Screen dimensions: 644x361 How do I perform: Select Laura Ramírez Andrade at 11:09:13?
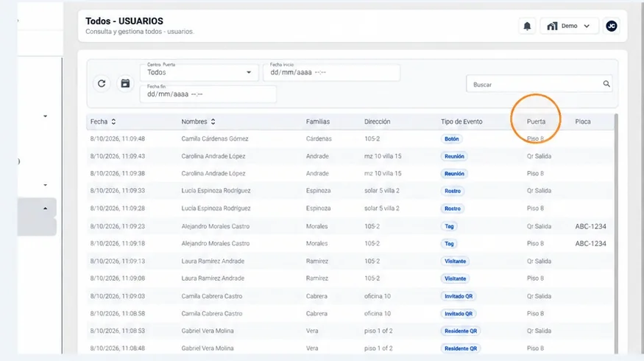(213, 261)
